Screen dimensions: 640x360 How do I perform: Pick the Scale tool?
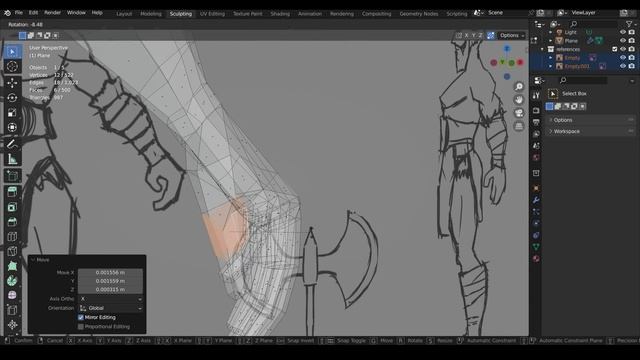[x=12, y=112]
